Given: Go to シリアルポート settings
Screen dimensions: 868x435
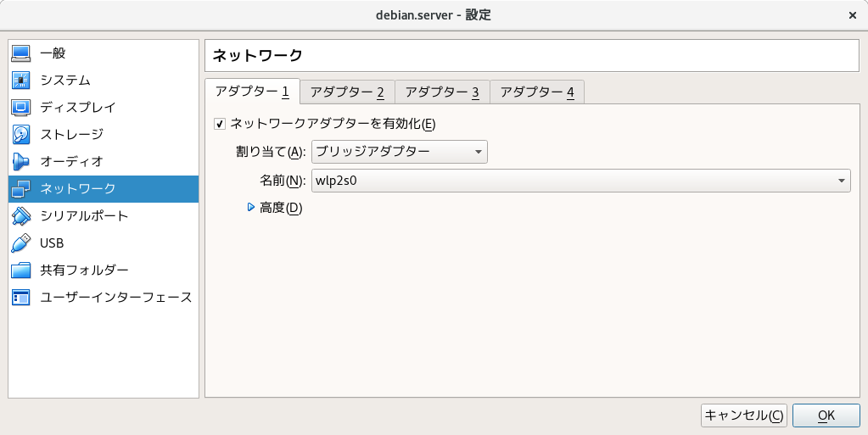Looking at the screenshot, I should click(104, 216).
